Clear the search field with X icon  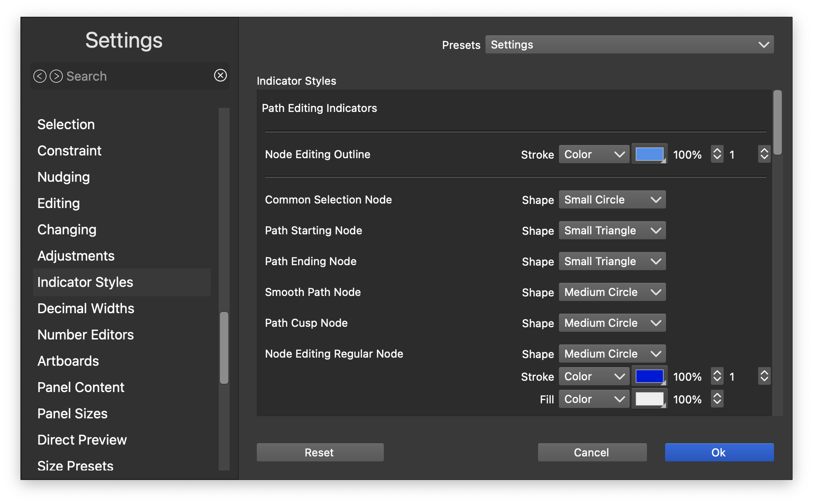coord(220,75)
